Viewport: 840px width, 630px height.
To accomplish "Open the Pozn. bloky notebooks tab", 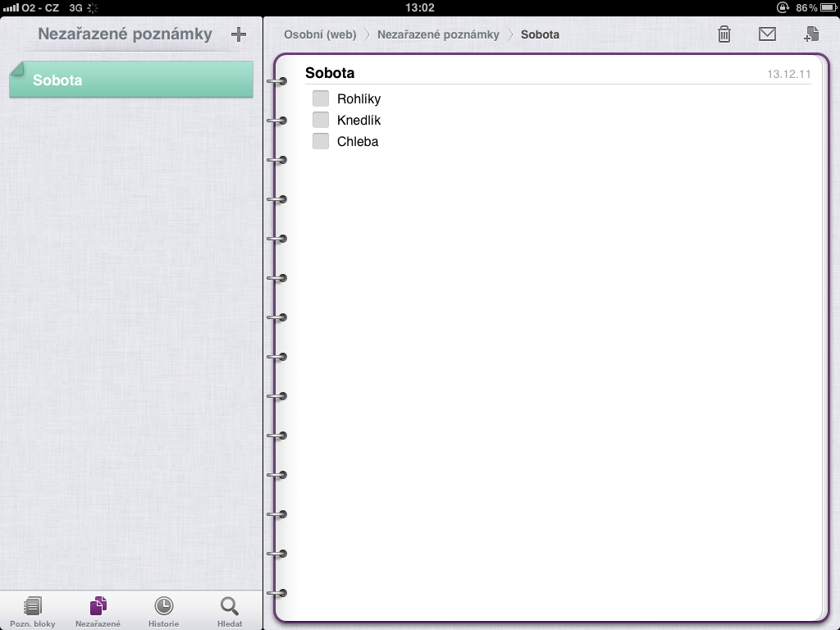I will [33, 612].
